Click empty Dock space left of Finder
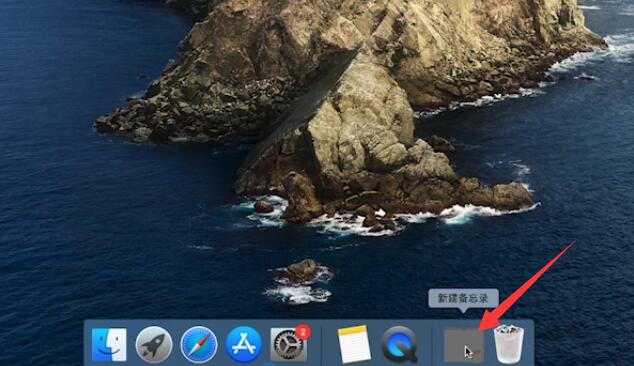This screenshot has width=634, height=366. click(x=87, y=344)
